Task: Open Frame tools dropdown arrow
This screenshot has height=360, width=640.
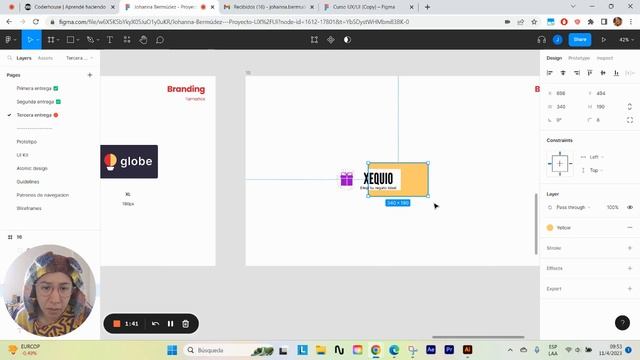Action: click(58, 40)
